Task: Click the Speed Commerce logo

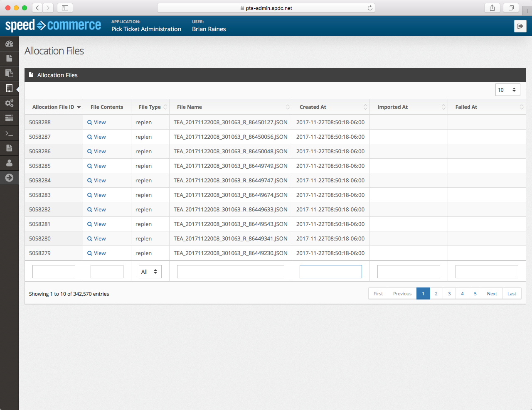Action: tap(53, 26)
